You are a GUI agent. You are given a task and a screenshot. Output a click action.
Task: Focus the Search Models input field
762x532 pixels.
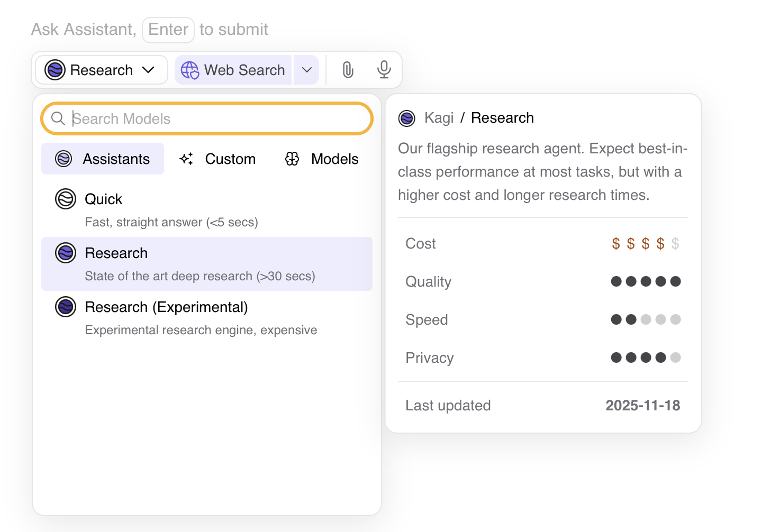(x=207, y=118)
